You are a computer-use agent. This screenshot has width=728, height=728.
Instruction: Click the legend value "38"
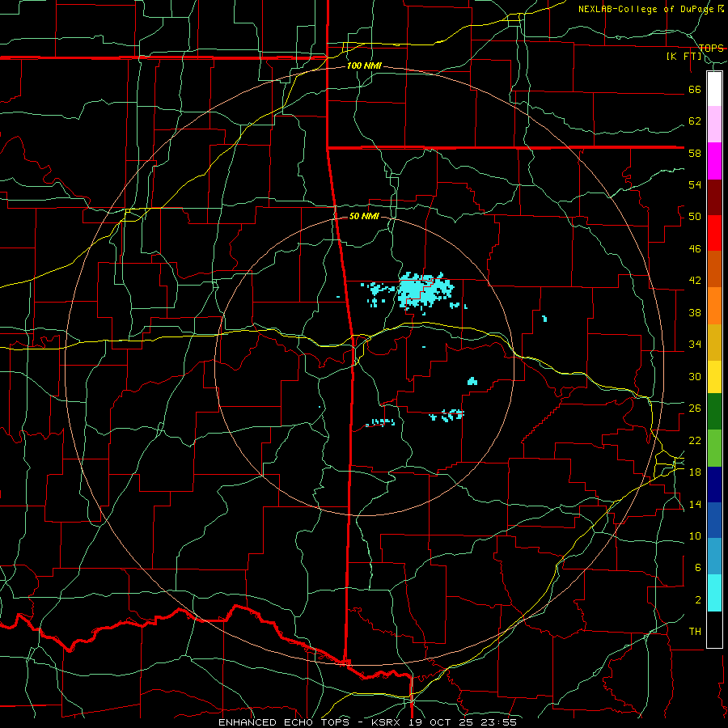[695, 312]
